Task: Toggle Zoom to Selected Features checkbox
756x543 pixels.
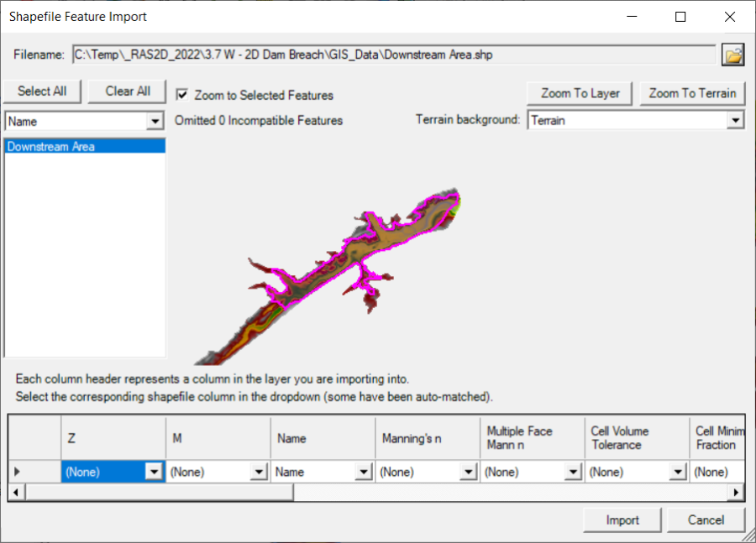Action: click(182, 95)
